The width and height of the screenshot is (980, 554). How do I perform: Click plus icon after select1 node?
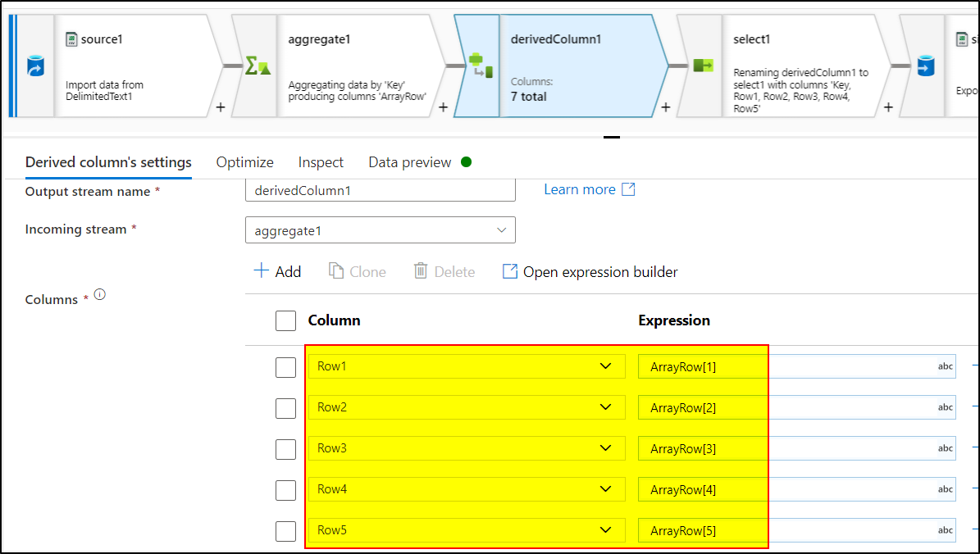click(x=888, y=107)
